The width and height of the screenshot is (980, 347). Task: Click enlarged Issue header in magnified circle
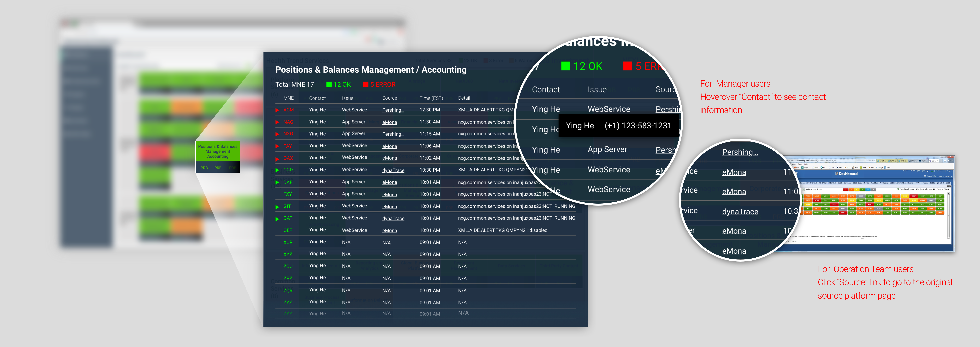click(597, 90)
